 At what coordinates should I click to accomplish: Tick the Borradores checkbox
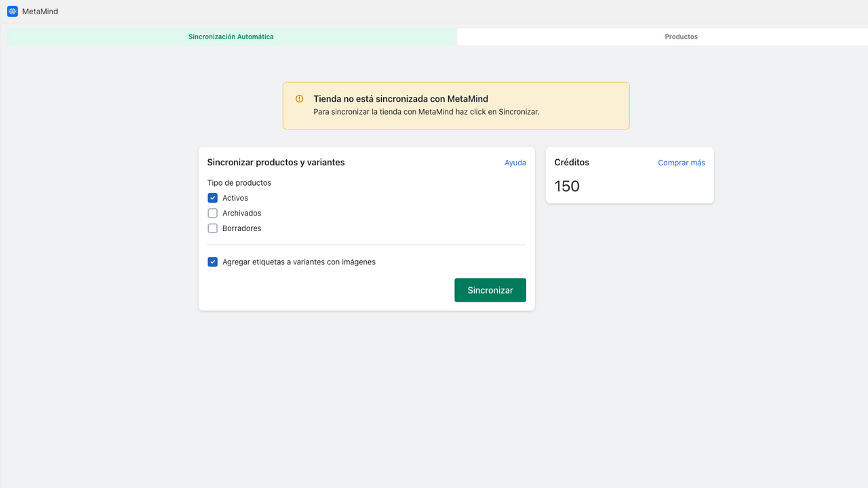pyautogui.click(x=213, y=228)
